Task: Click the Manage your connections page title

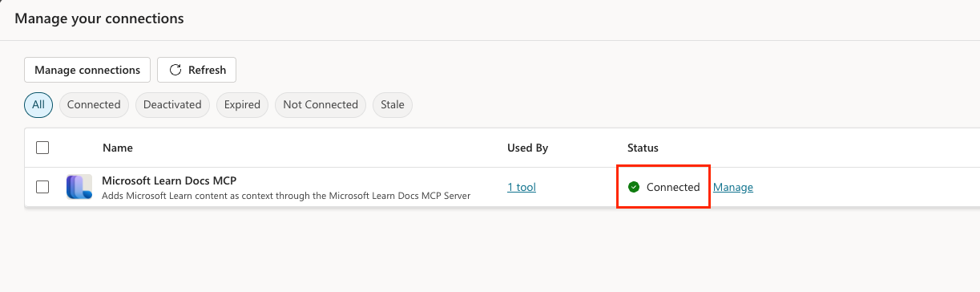Action: [x=99, y=18]
